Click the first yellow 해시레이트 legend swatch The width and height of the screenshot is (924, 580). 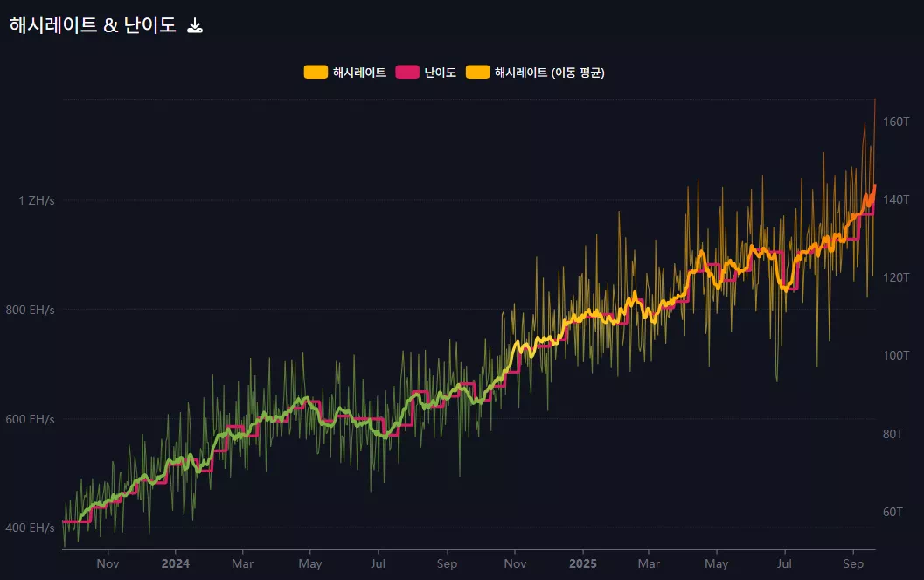(316, 73)
